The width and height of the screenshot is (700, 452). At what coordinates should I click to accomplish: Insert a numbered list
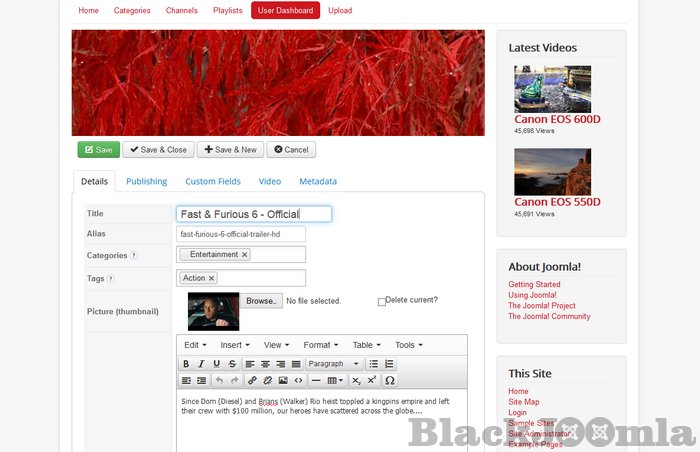click(x=389, y=364)
